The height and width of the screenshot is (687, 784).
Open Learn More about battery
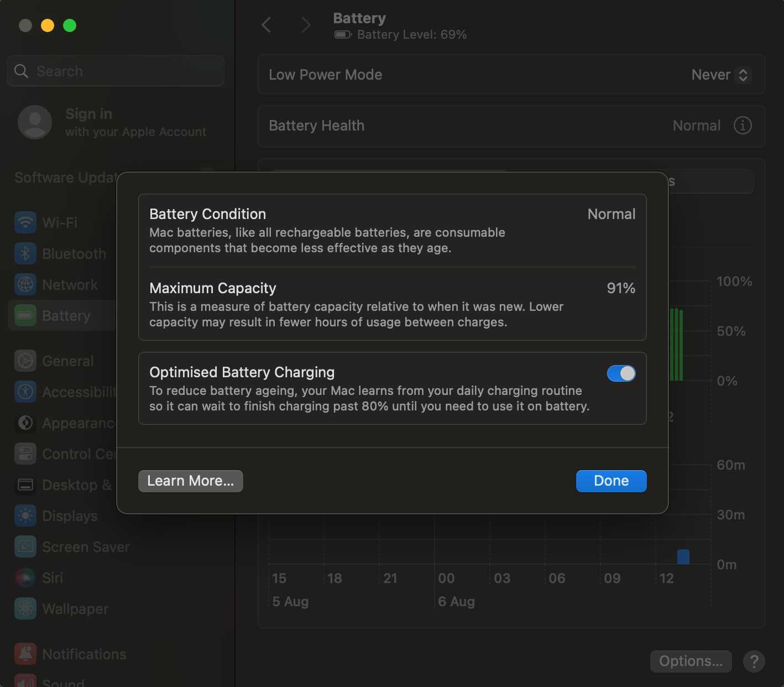pyautogui.click(x=190, y=481)
